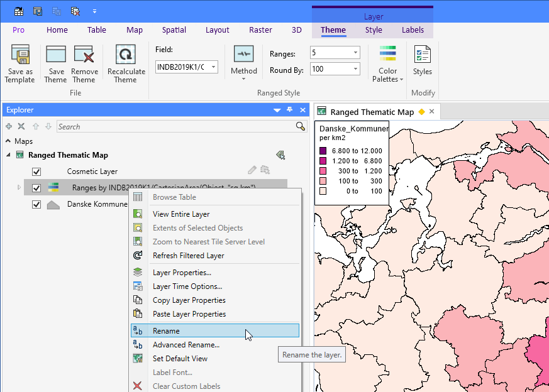549x392 pixels.
Task: Uncheck the Cosmetic Layer visibility checkbox
Action: click(36, 171)
